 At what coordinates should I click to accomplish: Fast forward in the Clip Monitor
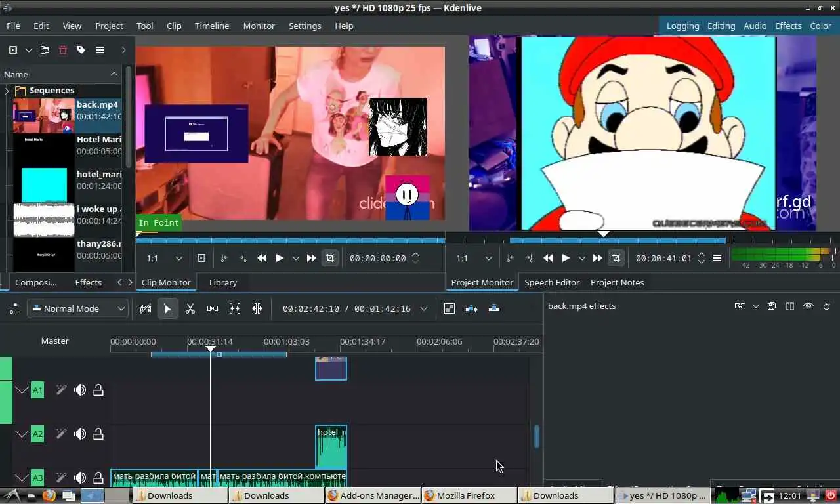312,258
